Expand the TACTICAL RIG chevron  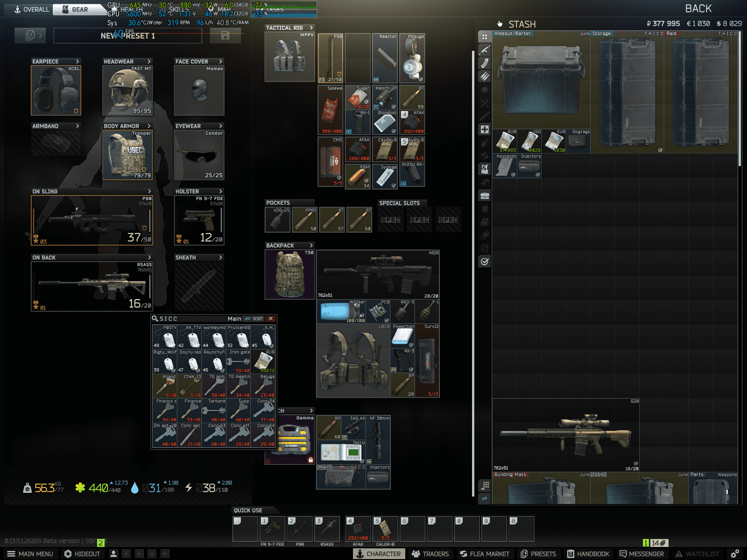(x=311, y=28)
